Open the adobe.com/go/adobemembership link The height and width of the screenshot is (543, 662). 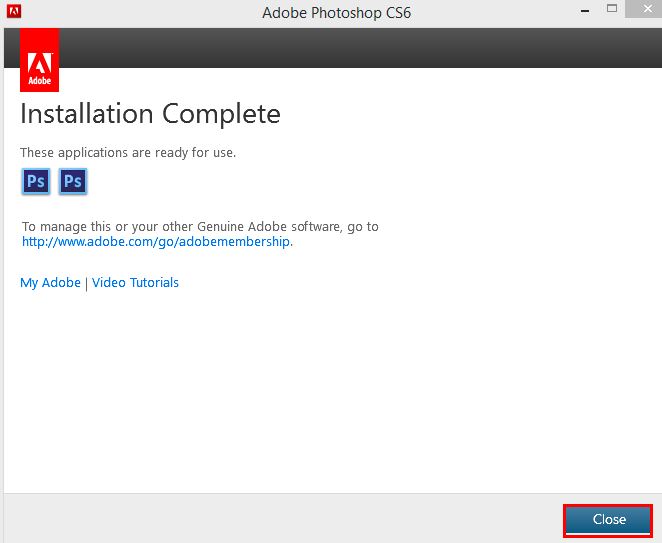(157, 242)
